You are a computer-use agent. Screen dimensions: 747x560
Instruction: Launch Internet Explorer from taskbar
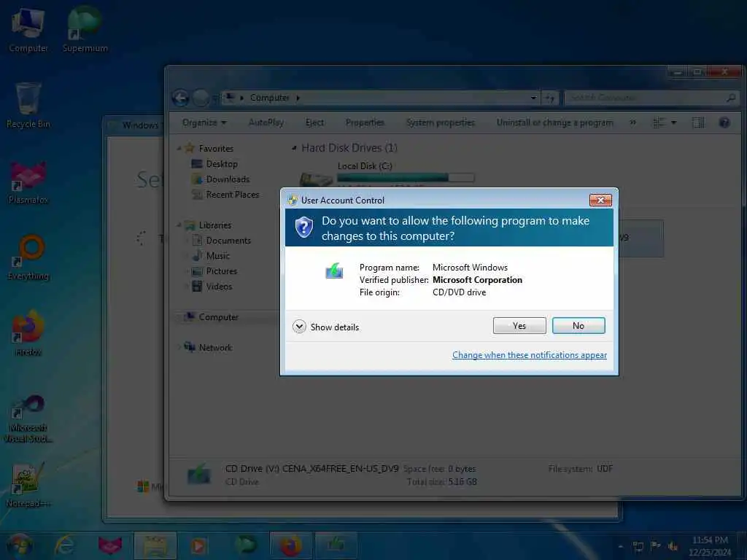click(64, 545)
